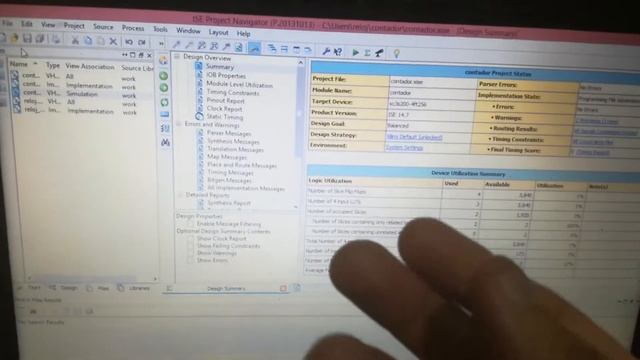Screen dimensions: 640x360
Task: Open Synthesis Messages tree item
Action: point(233,141)
